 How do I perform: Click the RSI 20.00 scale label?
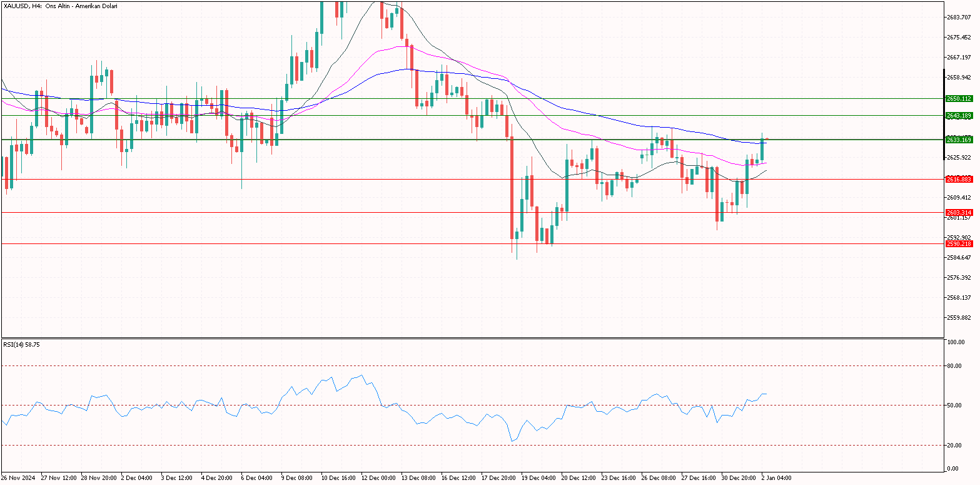[955, 446]
